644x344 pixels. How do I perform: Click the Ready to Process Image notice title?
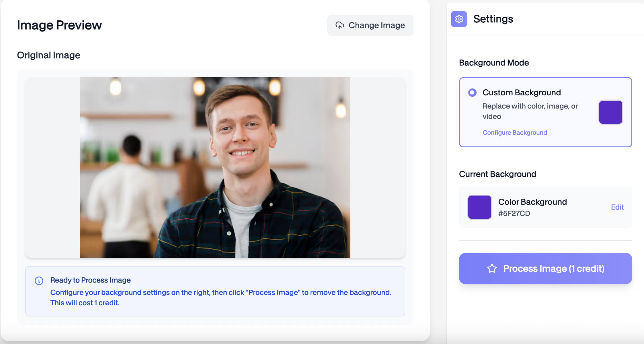coord(90,280)
